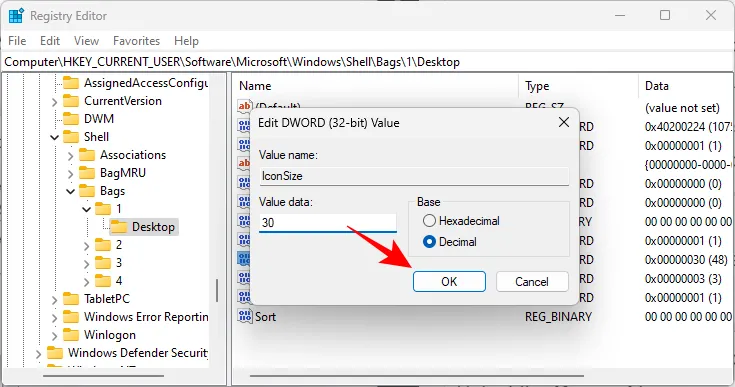The image size is (735, 387).
Task: Click the Value data input field
Action: point(328,223)
